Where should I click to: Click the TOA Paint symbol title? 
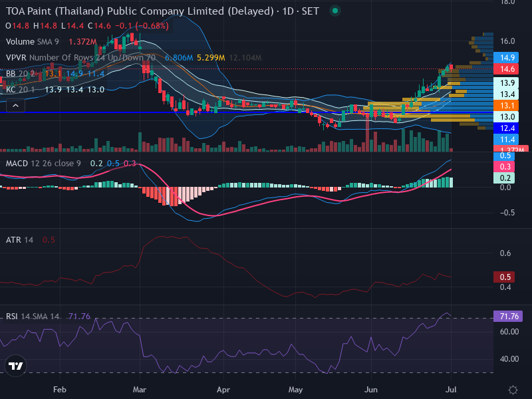[162, 11]
